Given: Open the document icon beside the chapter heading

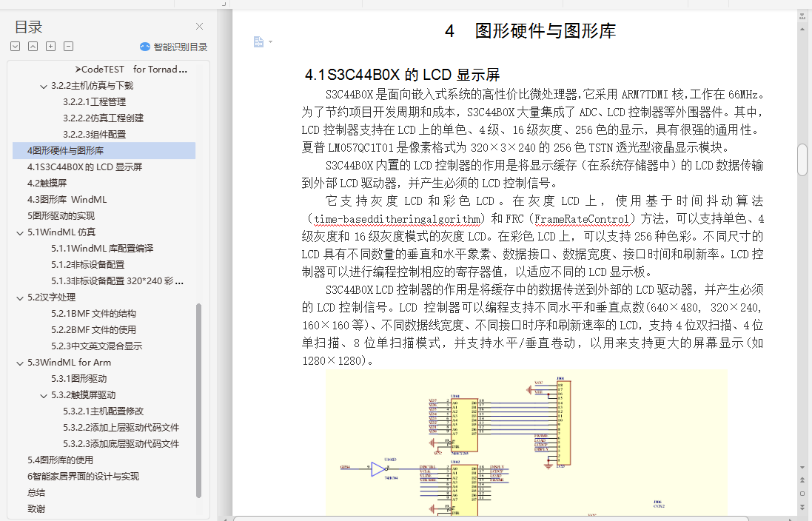Looking at the screenshot, I should pos(258,42).
